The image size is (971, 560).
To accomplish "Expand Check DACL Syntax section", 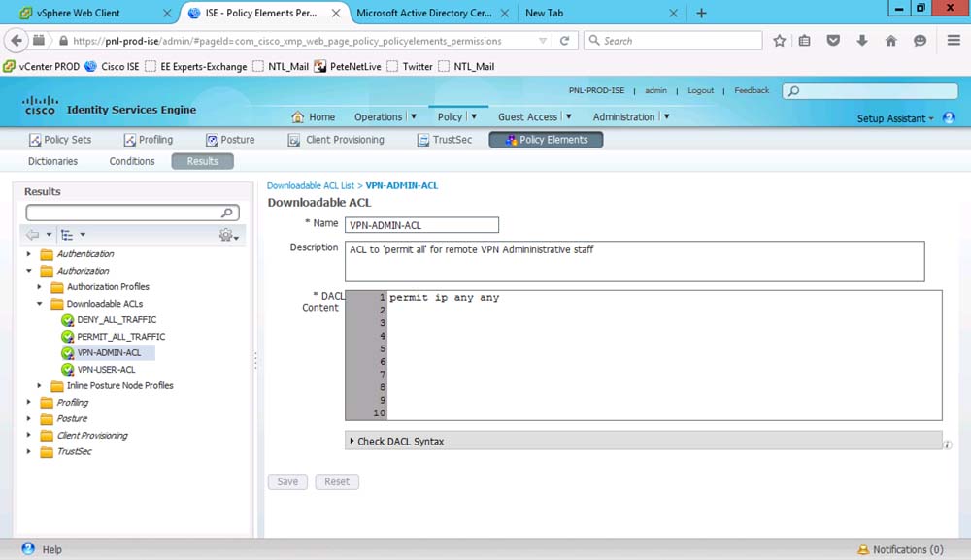I will point(644,442).
